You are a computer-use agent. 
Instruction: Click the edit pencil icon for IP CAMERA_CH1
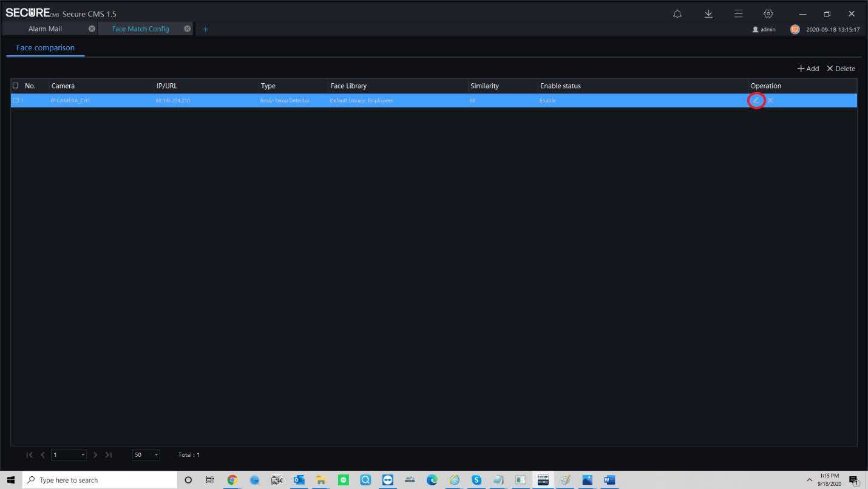pos(756,100)
